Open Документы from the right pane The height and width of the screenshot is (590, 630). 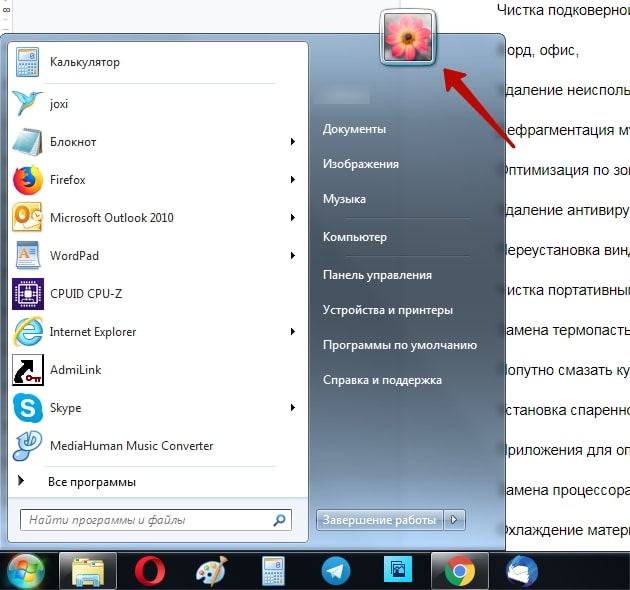[x=354, y=129]
